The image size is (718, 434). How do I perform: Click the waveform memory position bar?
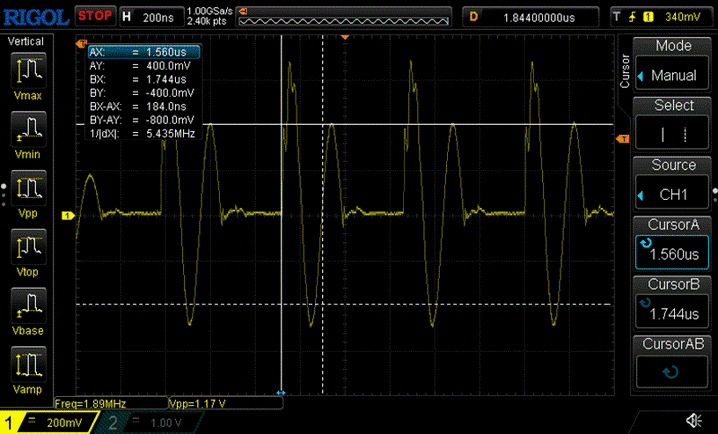[343, 17]
